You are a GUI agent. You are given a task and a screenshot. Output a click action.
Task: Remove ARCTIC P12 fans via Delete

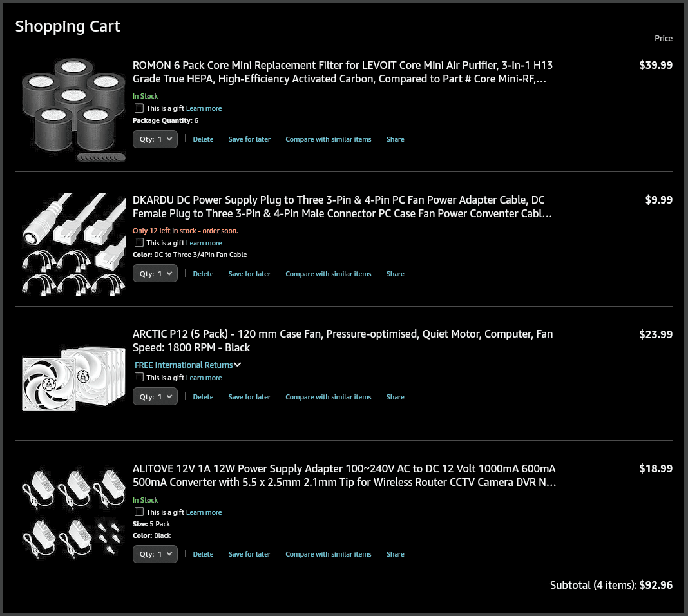(x=203, y=397)
